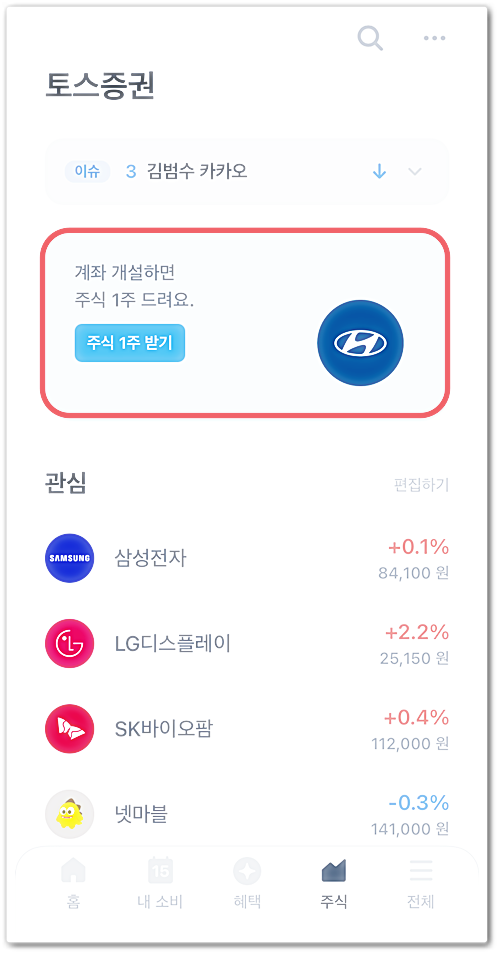Click the 주식 1주 받기 button
The height and width of the screenshot is (955, 500).
(x=130, y=343)
